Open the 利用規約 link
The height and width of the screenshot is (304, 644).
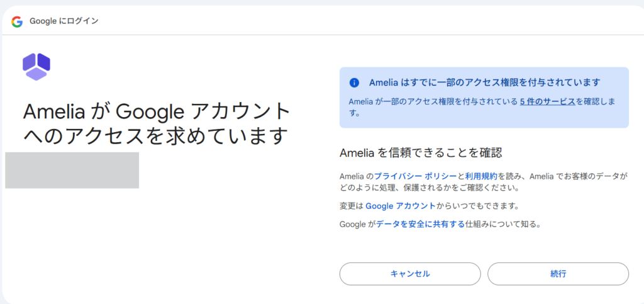(481, 176)
